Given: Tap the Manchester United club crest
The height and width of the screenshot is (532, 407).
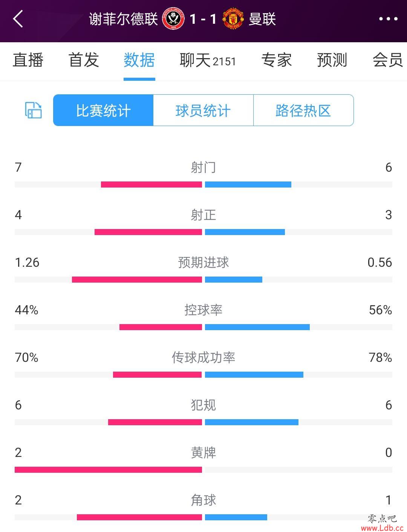Looking at the screenshot, I should (x=233, y=19).
